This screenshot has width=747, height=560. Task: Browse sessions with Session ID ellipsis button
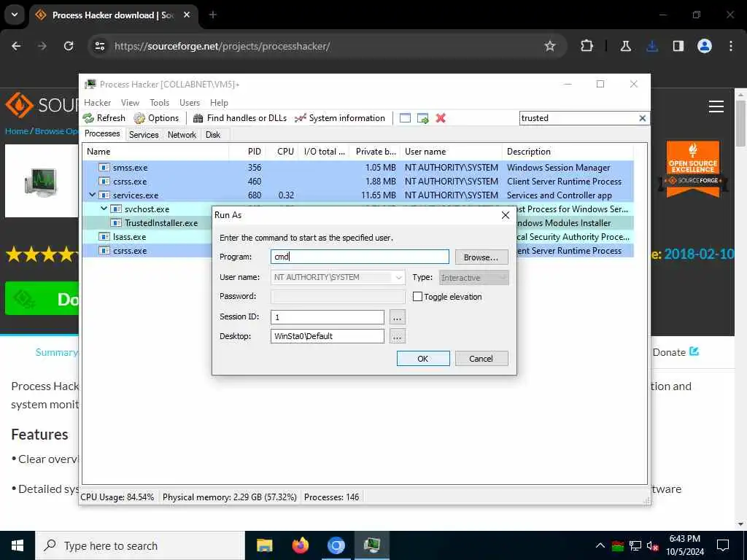(397, 317)
